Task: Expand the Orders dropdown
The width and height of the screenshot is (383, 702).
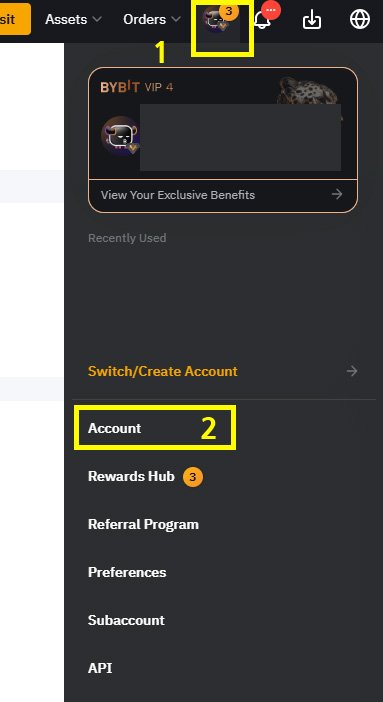Action: (x=152, y=20)
